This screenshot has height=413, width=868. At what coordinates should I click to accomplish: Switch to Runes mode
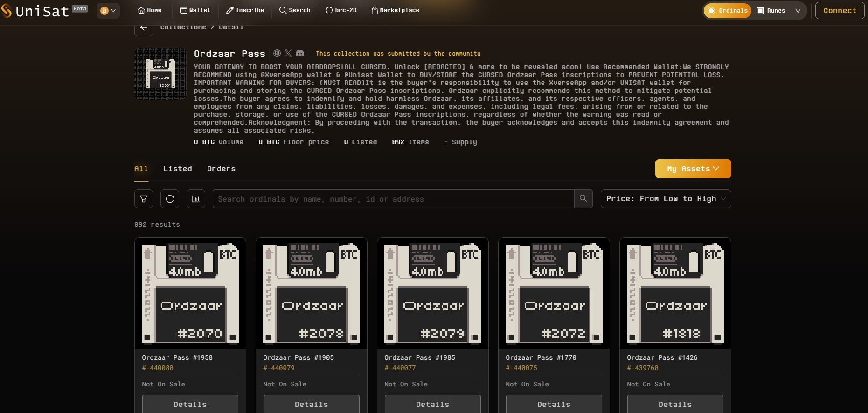771,11
